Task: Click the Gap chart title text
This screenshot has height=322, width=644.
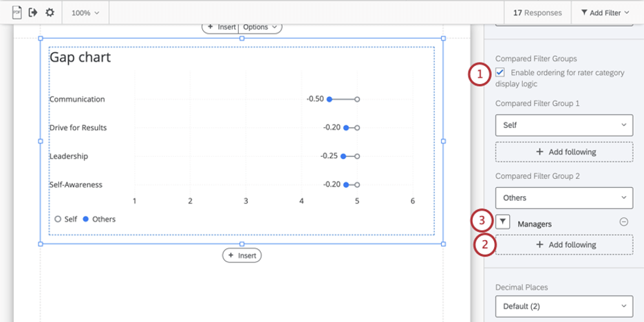Action: point(80,58)
